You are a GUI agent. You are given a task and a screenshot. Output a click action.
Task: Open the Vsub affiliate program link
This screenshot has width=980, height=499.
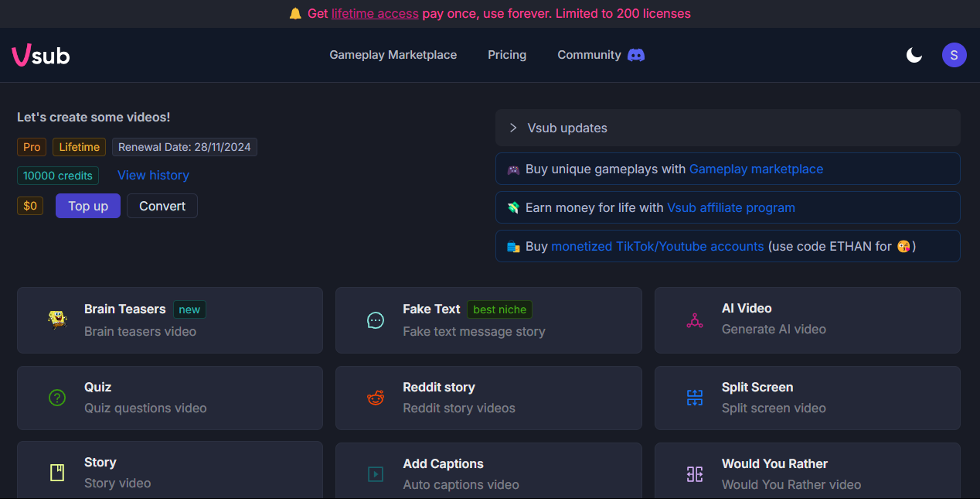click(x=731, y=208)
